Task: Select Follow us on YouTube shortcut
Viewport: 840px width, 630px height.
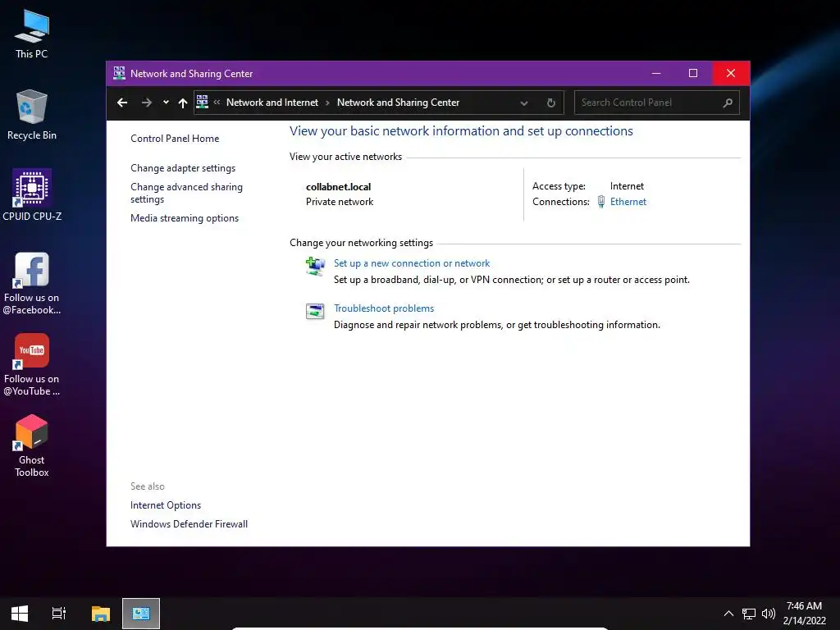Action: tap(32, 365)
